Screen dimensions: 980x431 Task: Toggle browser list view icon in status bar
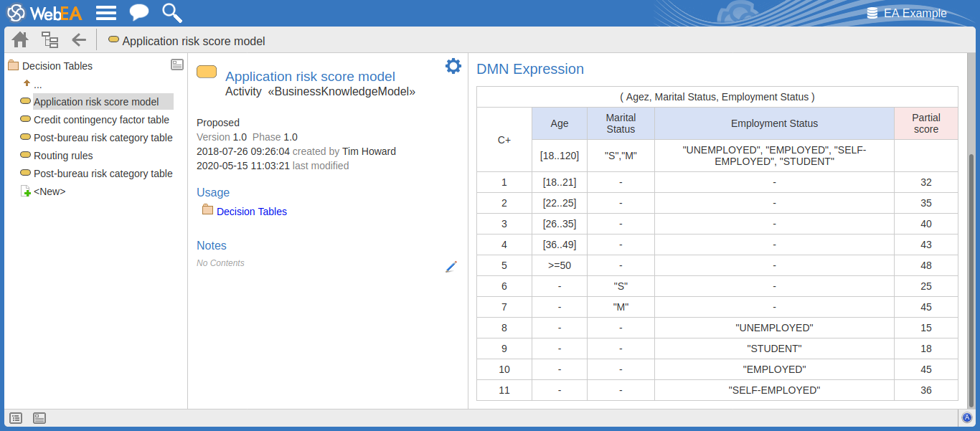click(x=16, y=417)
